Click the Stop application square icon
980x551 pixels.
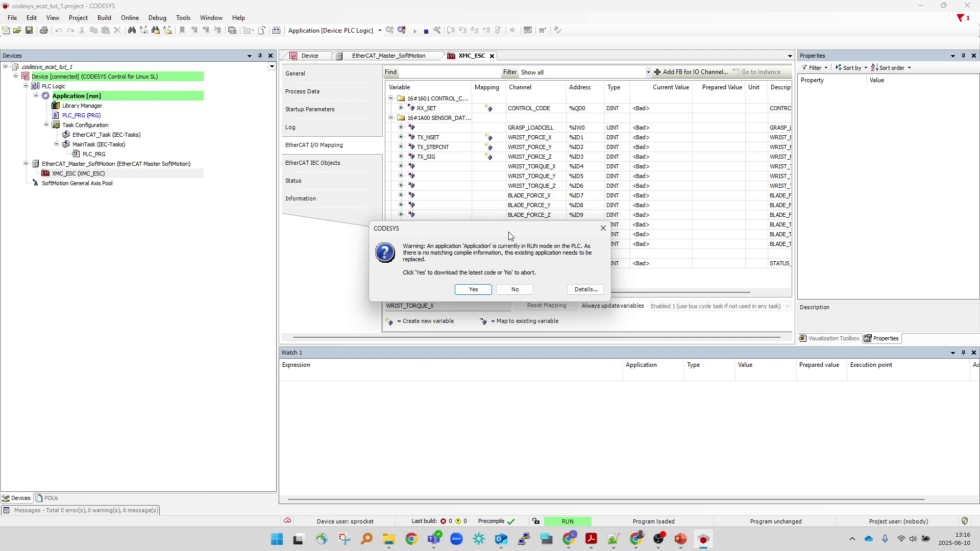(x=426, y=31)
